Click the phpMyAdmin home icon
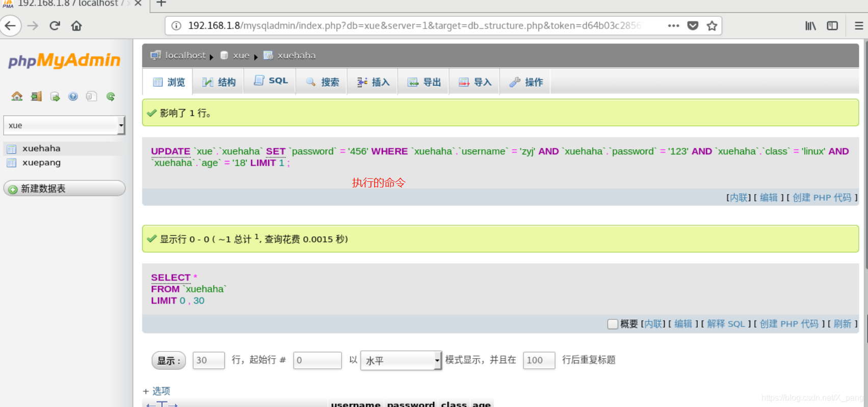Screen dimensions: 868x407 point(17,96)
